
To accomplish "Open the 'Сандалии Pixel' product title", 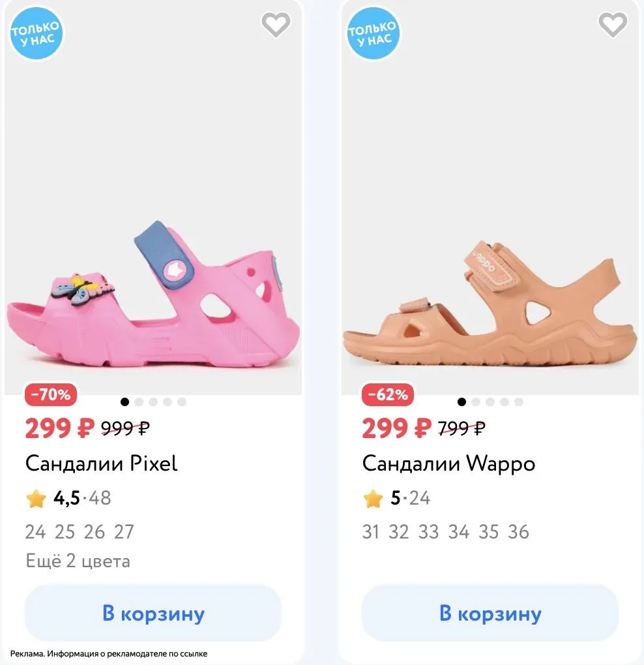I will tap(101, 463).
